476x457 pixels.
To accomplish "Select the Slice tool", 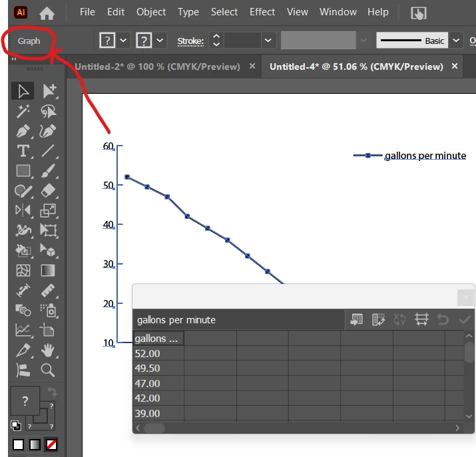I will pos(23,351).
